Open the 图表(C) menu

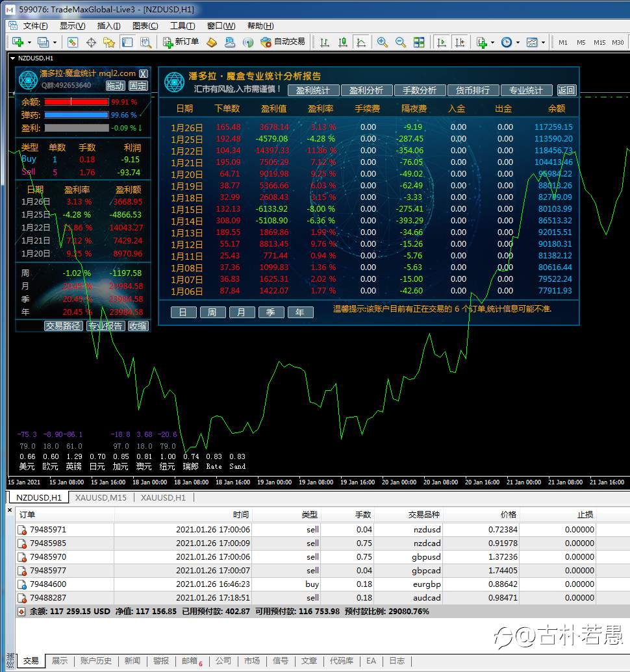point(145,26)
